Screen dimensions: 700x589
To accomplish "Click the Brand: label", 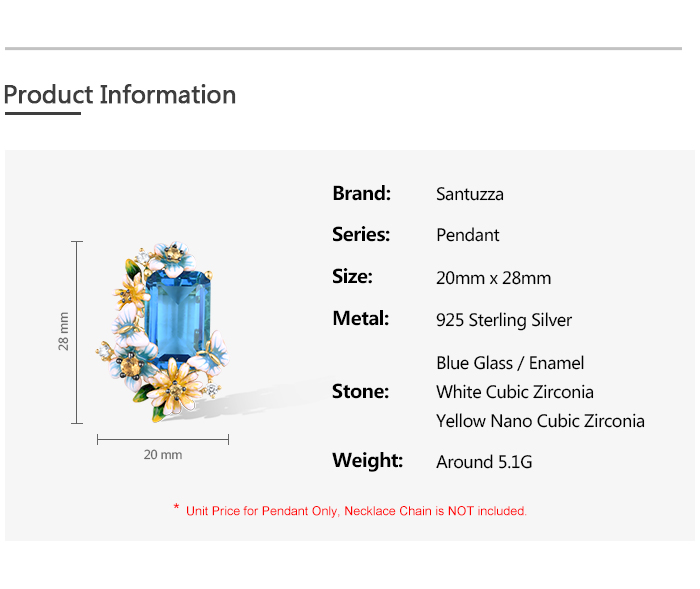I will pos(361,193).
